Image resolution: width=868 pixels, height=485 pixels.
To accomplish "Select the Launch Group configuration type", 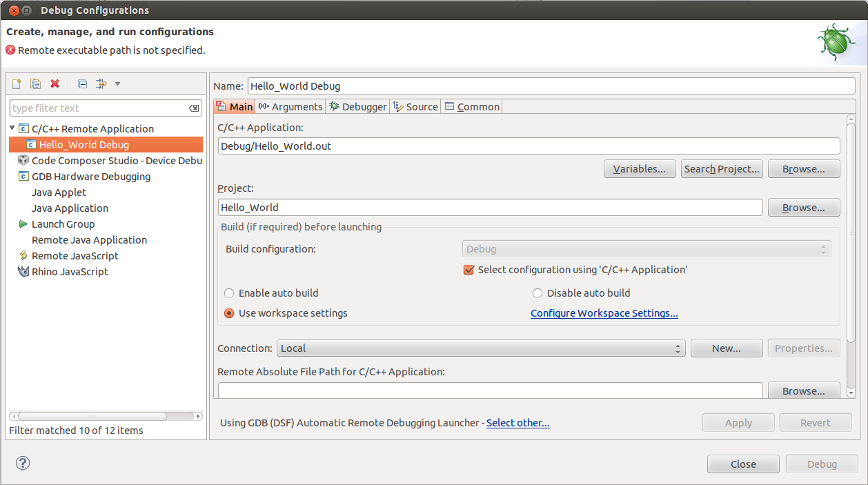I will [x=63, y=224].
